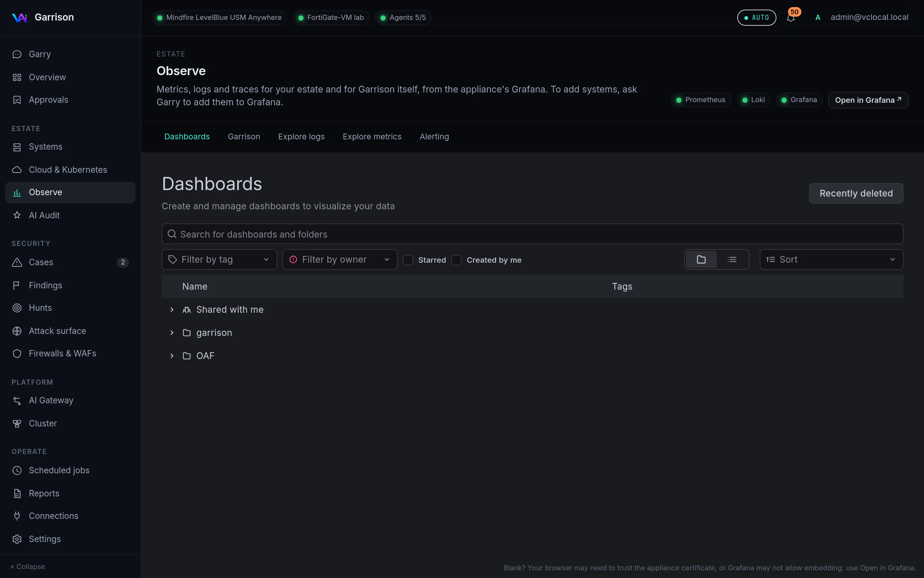Viewport: 924px width, 578px height.
Task: Open Firewalls & WAFs shield icon
Action: [17, 354]
